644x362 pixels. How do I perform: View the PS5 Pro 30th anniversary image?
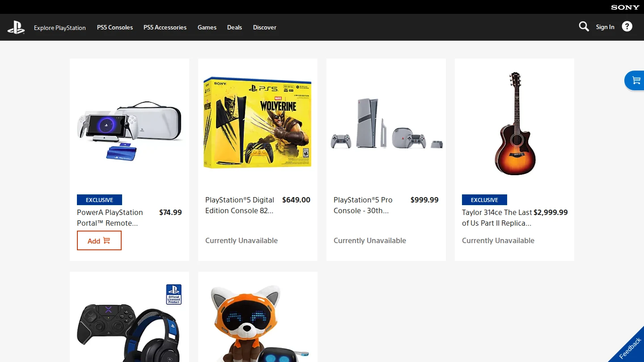tap(386, 123)
